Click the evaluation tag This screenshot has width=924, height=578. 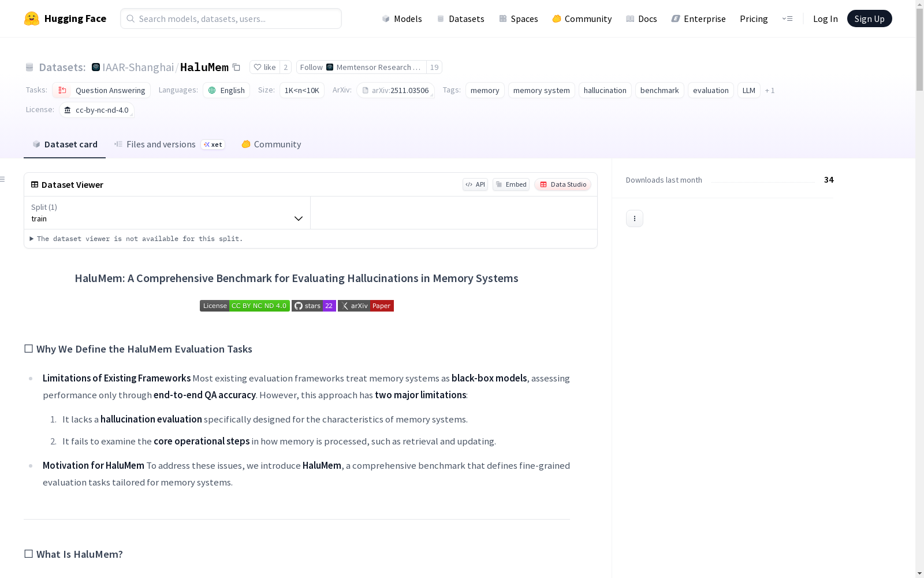click(x=711, y=90)
